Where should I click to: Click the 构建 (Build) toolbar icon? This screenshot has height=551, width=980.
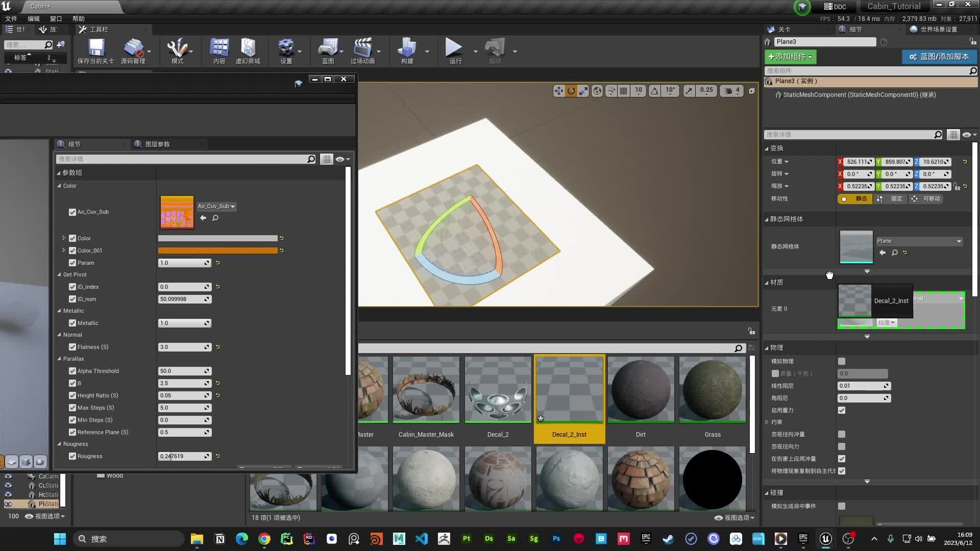click(407, 50)
